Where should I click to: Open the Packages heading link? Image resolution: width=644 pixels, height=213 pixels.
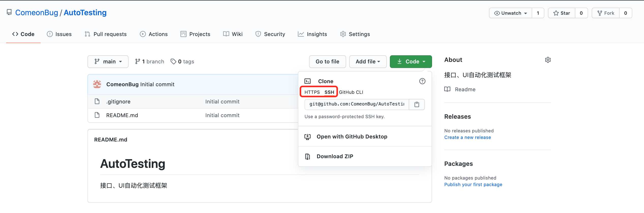point(458,164)
